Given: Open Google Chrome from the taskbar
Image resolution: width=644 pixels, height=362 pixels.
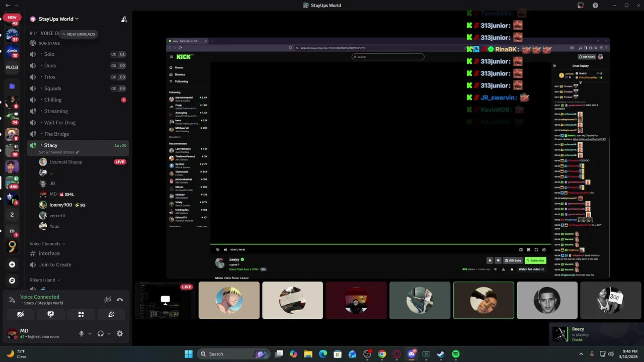Looking at the screenshot, I should (382, 354).
